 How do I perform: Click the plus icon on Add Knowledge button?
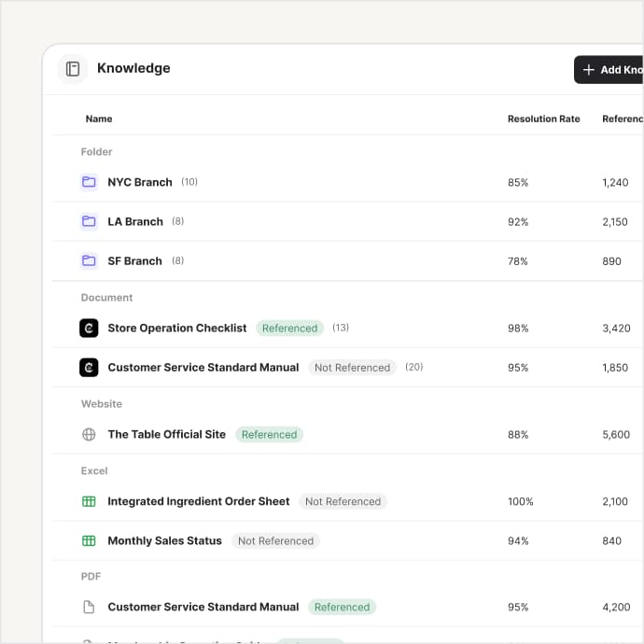[589, 70]
